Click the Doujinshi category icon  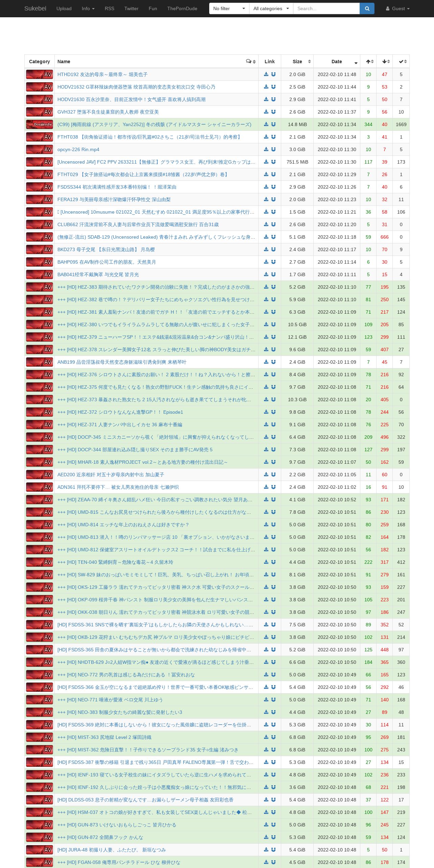click(40, 124)
